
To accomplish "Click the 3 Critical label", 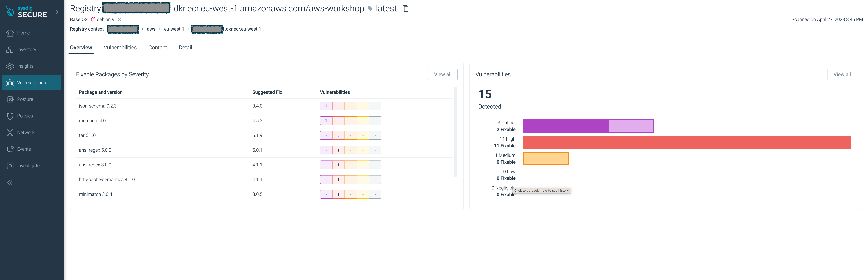I will click(x=506, y=123).
